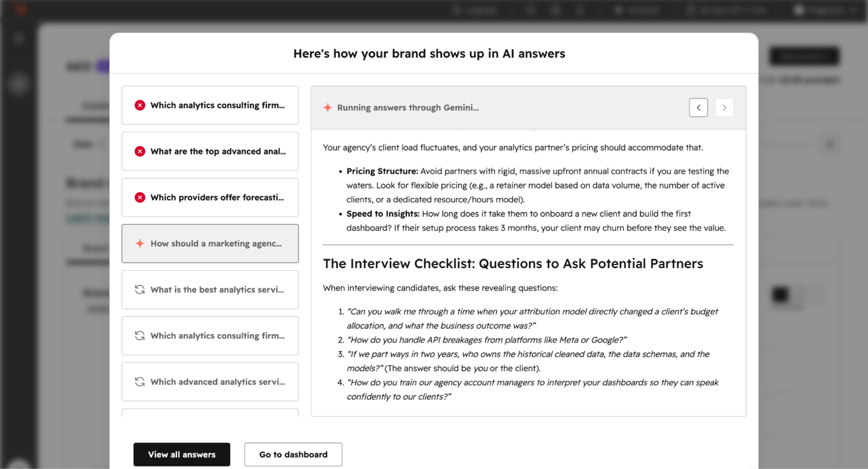Viewport: 868px width, 469px height.
Task: Go to next answer with right chevron
Action: 724,107
